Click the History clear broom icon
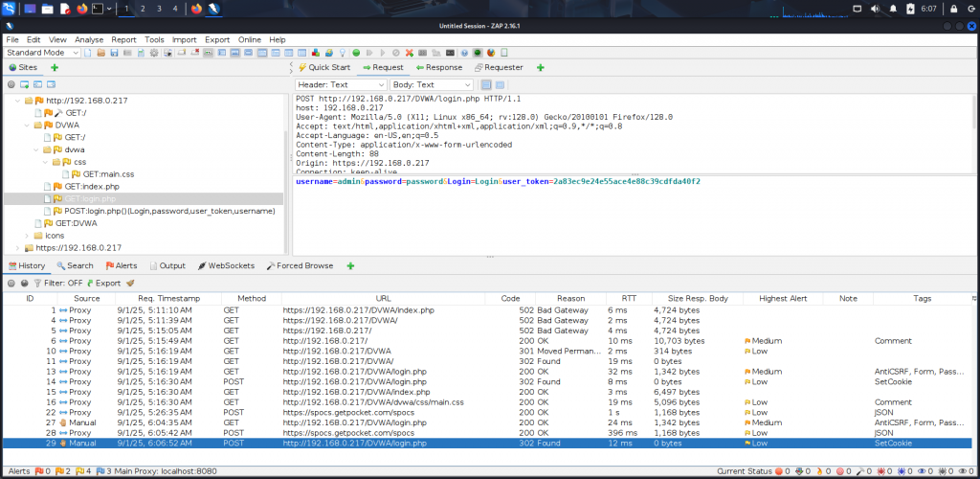Viewport: 980px width, 479px height. [130, 283]
